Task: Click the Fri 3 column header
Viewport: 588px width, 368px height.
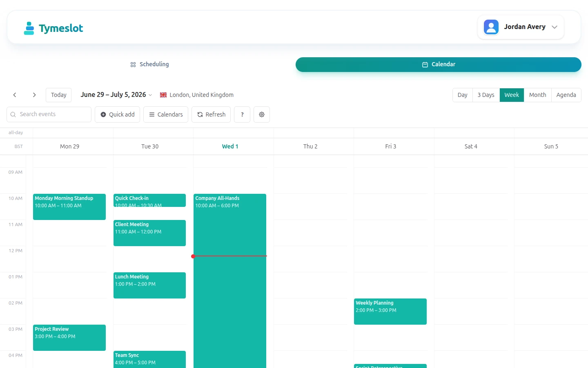Action: (391, 146)
